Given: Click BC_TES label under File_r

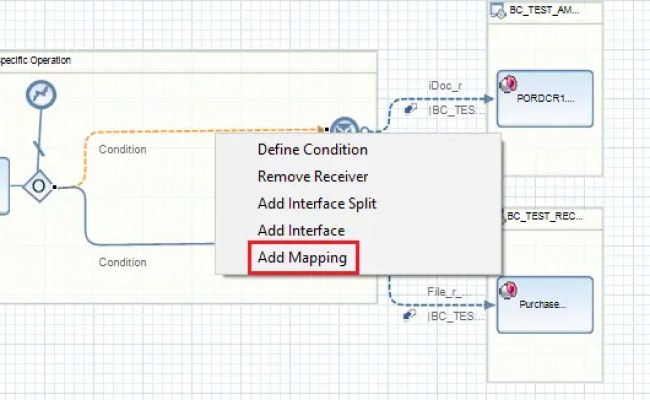Looking at the screenshot, I should (x=455, y=316).
